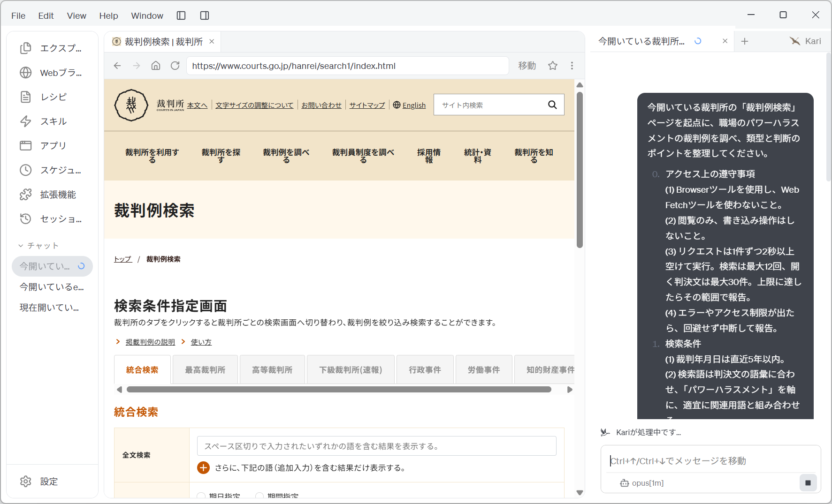Click the site search magnifier icon
The width and height of the screenshot is (832, 504).
pos(553,105)
